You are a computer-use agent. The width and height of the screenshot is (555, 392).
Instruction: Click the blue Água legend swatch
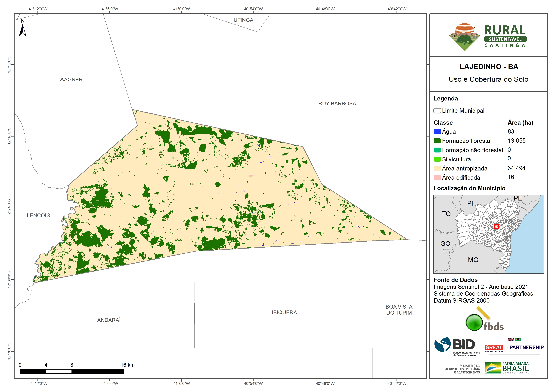tap(437, 132)
